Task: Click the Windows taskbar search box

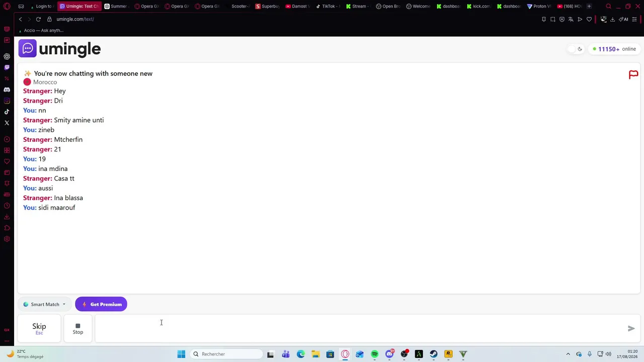Action: [x=226, y=354]
